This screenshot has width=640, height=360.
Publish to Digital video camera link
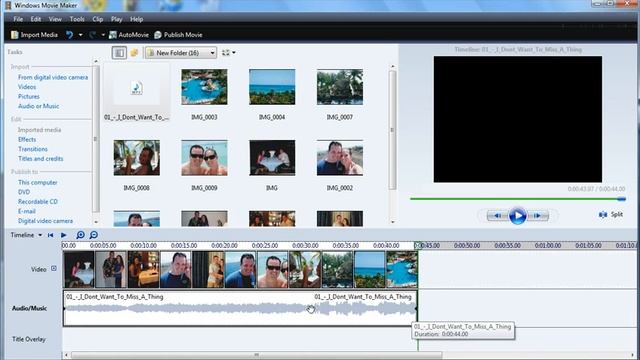pos(45,221)
